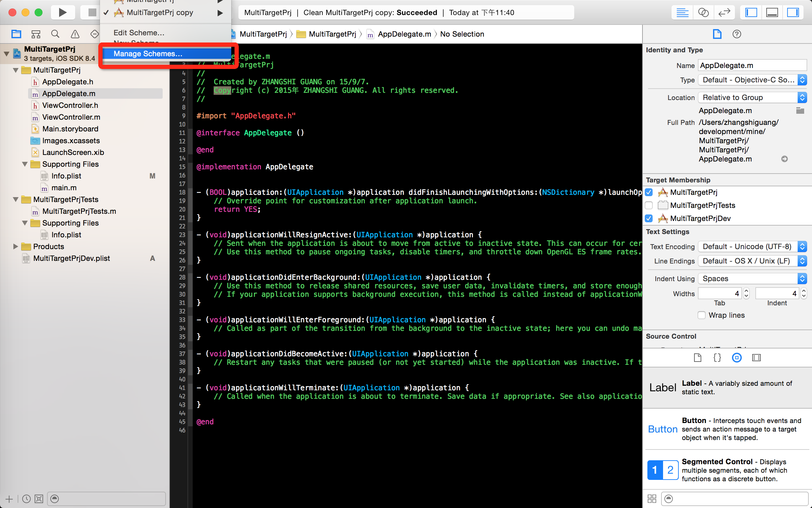
Task: Open the Project navigator tab
Action: pos(16,34)
